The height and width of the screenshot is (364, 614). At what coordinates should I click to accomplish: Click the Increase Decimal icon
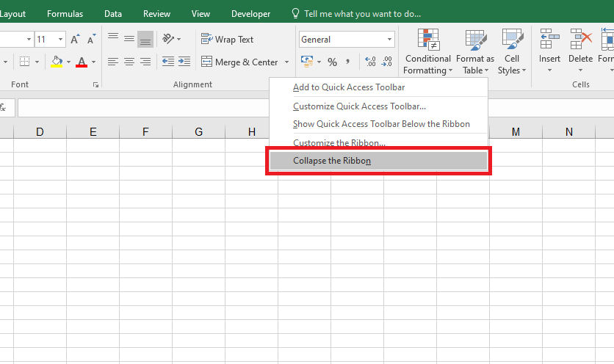coord(370,62)
